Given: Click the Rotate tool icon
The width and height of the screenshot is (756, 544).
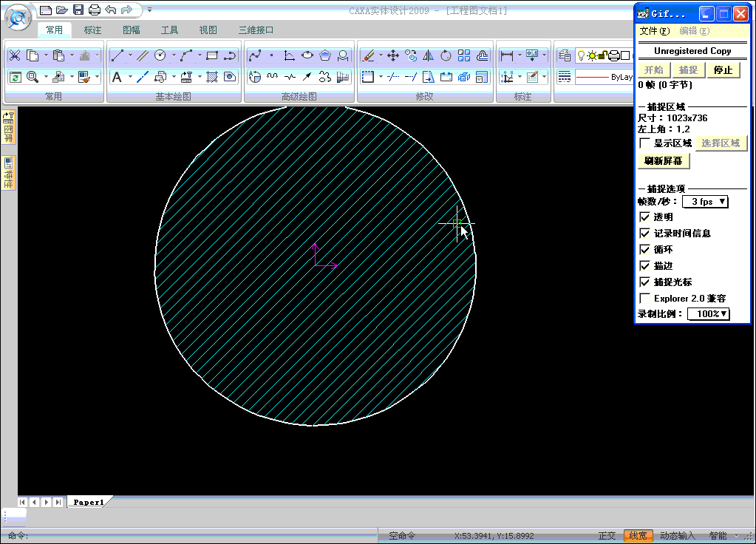Looking at the screenshot, I should (x=446, y=55).
